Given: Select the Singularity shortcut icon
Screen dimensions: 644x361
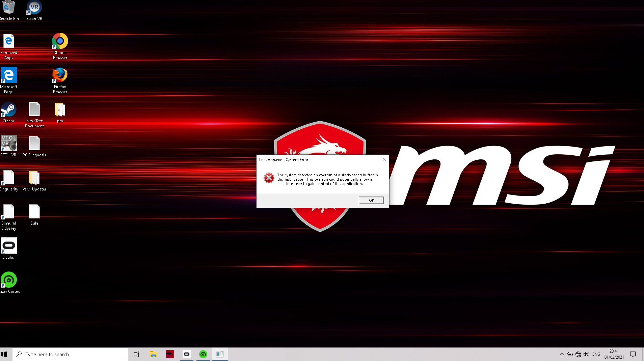Looking at the screenshot, I should pos(9,181).
